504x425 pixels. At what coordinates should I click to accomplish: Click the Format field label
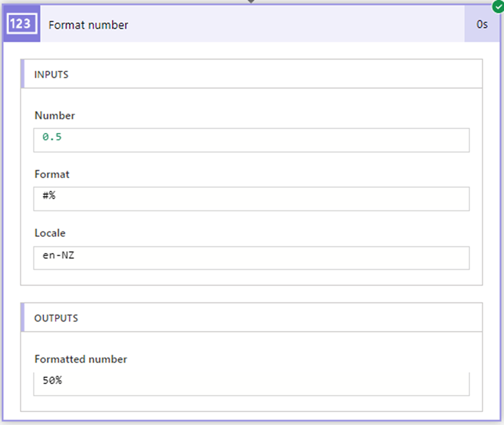pyautogui.click(x=52, y=174)
